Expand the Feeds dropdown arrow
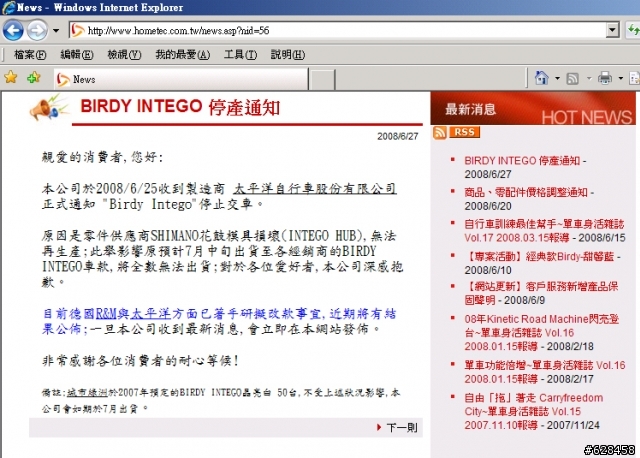The width and height of the screenshot is (640, 458). 589,78
